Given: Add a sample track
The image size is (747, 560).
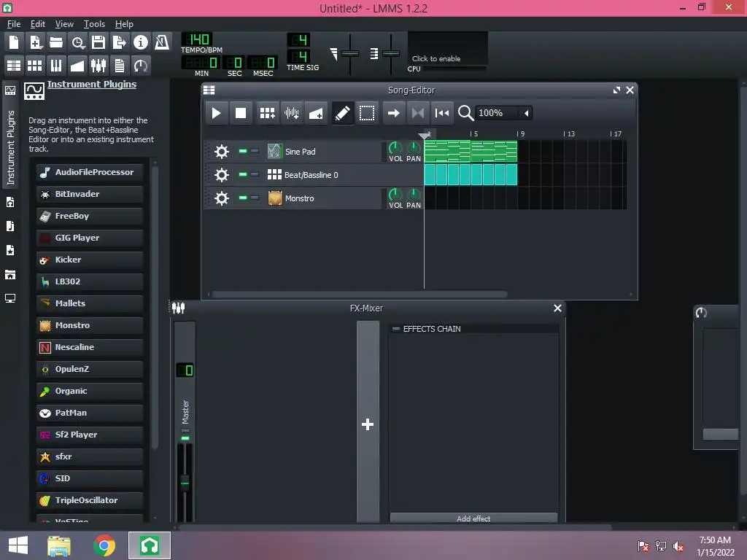Looking at the screenshot, I should click(292, 113).
